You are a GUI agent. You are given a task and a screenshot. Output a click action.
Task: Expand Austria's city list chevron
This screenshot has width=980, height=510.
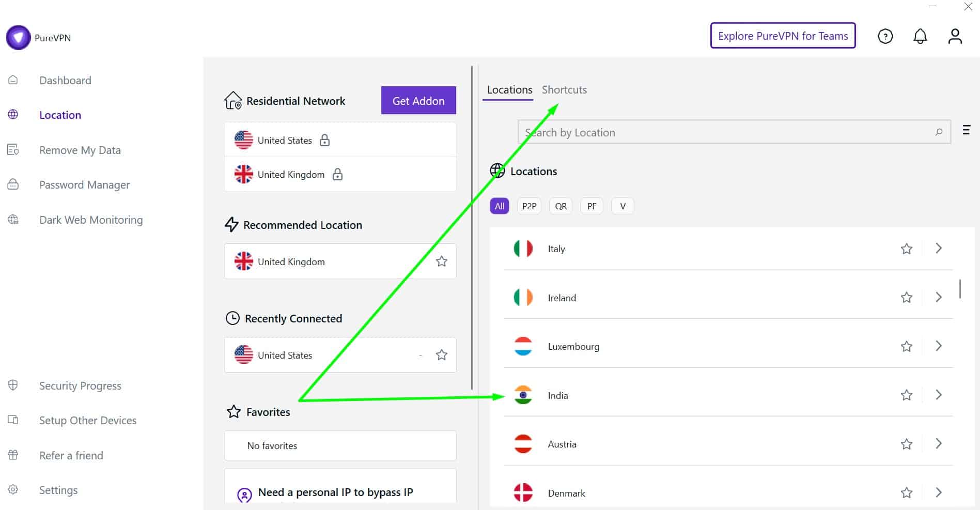click(939, 443)
